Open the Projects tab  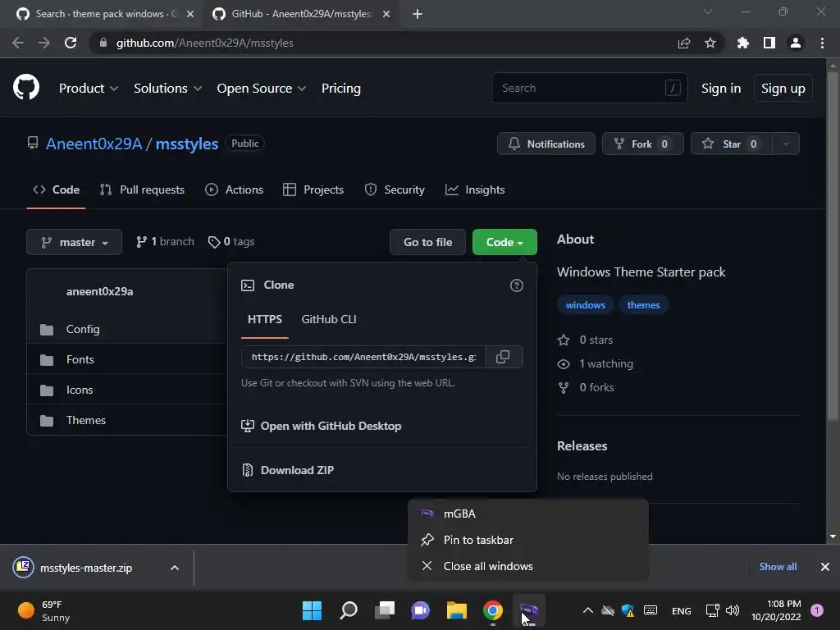(313, 189)
